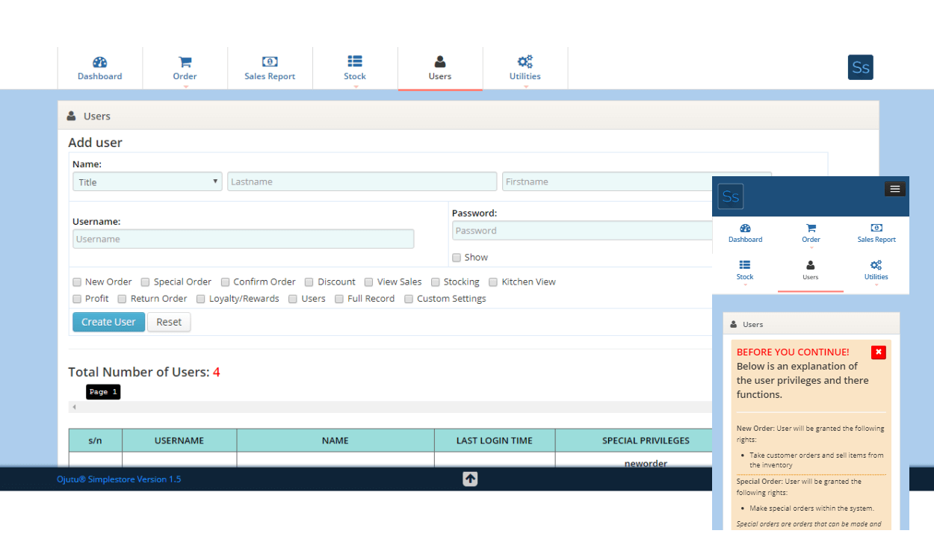The image size is (934, 560).
Task: Select the Order cart in the mobile preview
Action: [811, 228]
